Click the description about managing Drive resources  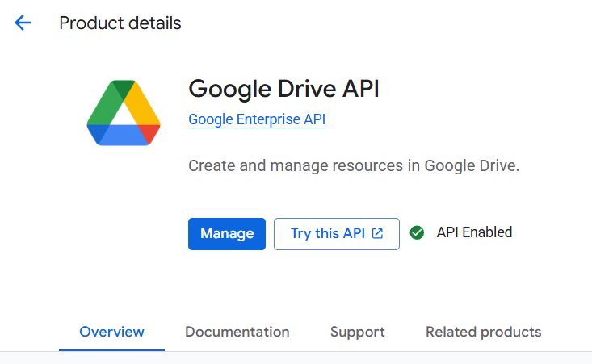(x=353, y=165)
